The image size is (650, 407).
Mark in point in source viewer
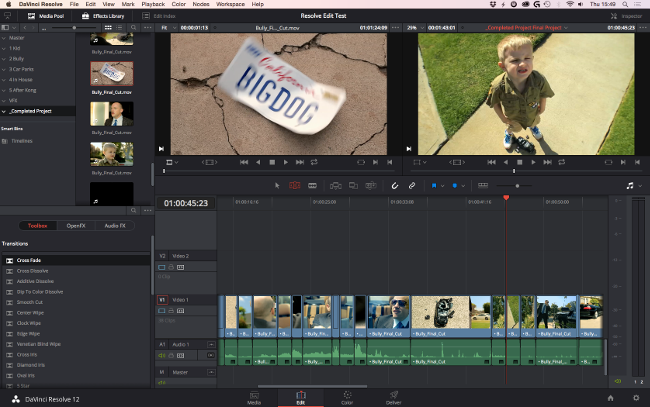click(375, 162)
